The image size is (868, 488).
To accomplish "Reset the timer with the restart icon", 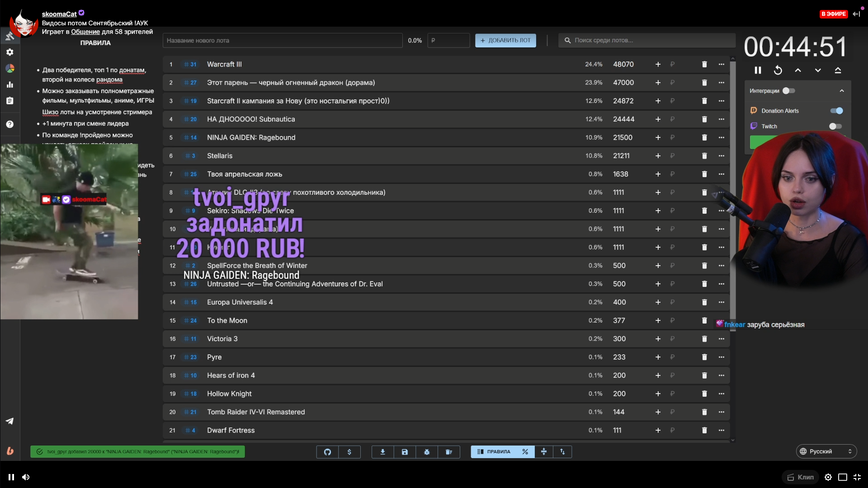I will [778, 70].
